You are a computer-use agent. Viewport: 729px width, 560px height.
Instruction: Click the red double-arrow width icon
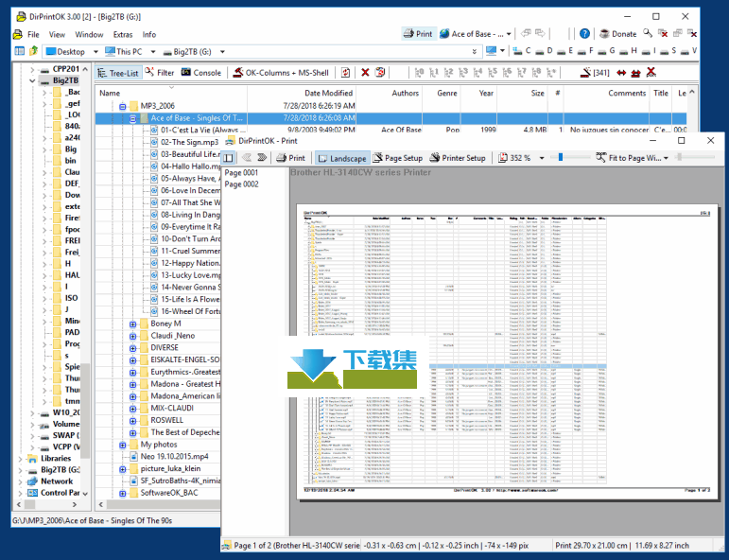[x=621, y=73]
